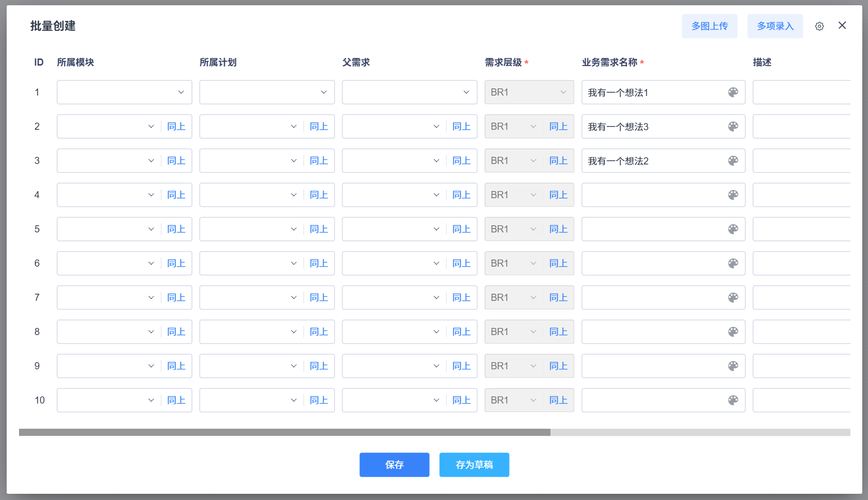Image resolution: width=868 pixels, height=500 pixels.
Task: Click the horizontal scrollbar thumb
Action: click(x=285, y=433)
